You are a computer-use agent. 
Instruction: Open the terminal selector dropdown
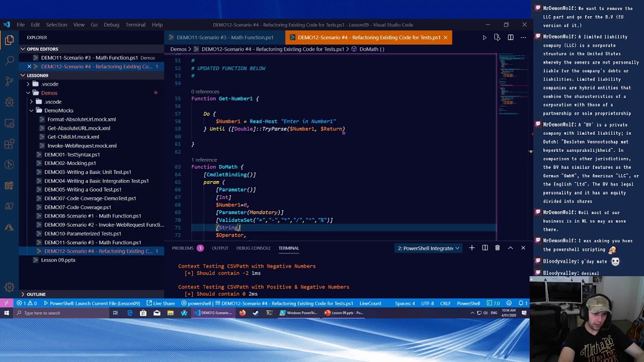429,248
